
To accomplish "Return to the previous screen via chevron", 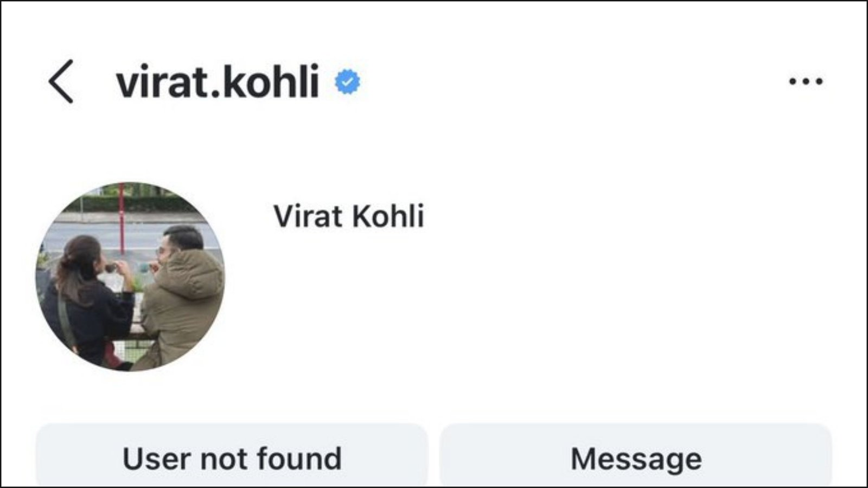I will point(61,81).
